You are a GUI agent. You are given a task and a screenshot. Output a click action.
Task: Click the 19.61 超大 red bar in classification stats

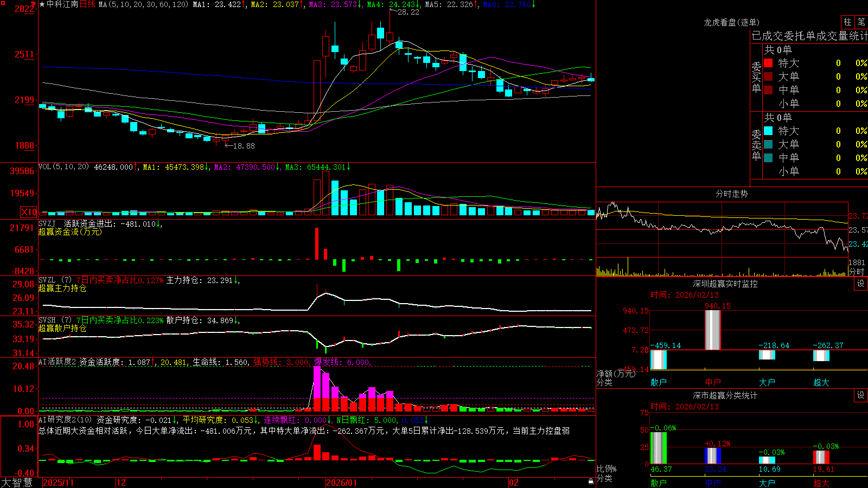pyautogui.click(x=821, y=457)
